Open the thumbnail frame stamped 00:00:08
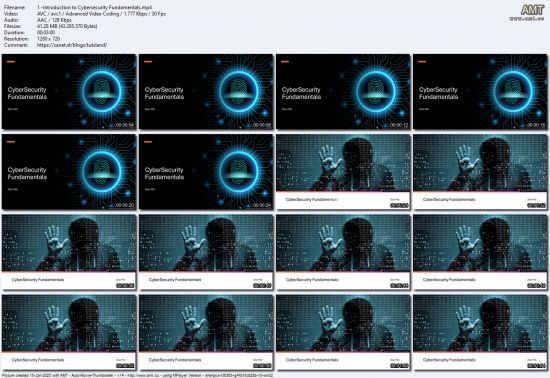 [x=206, y=92]
